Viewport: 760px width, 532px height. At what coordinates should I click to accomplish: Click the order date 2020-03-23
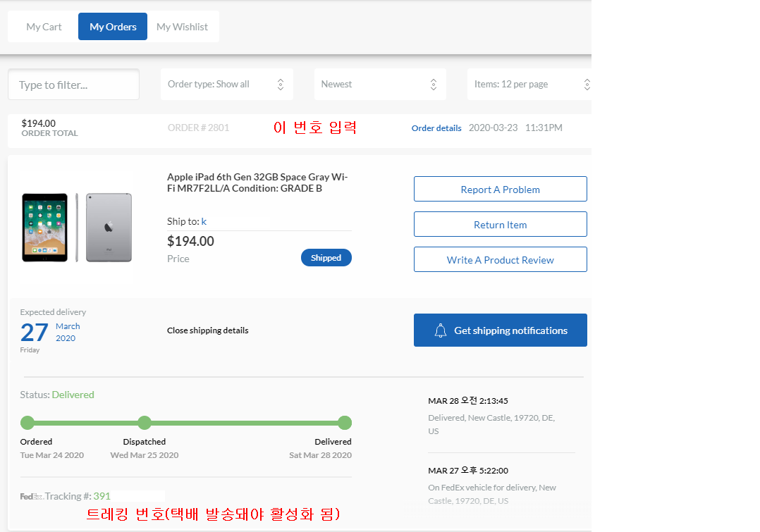coord(493,128)
